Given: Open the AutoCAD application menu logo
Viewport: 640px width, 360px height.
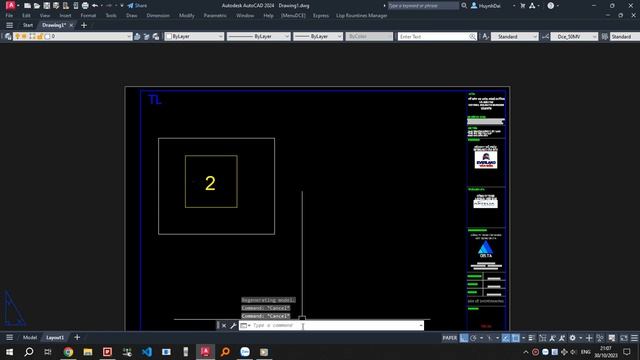Looking at the screenshot, I should (x=10, y=5).
